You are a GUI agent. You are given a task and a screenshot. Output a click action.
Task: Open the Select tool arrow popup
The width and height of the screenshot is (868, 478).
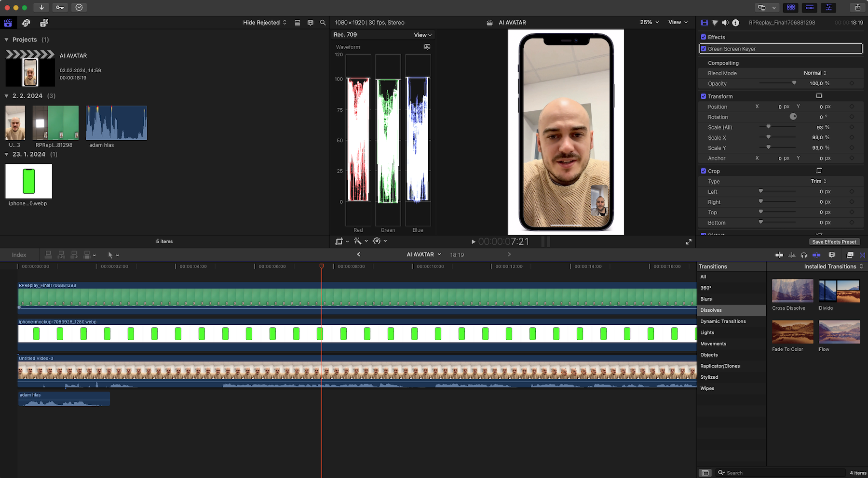(x=113, y=255)
